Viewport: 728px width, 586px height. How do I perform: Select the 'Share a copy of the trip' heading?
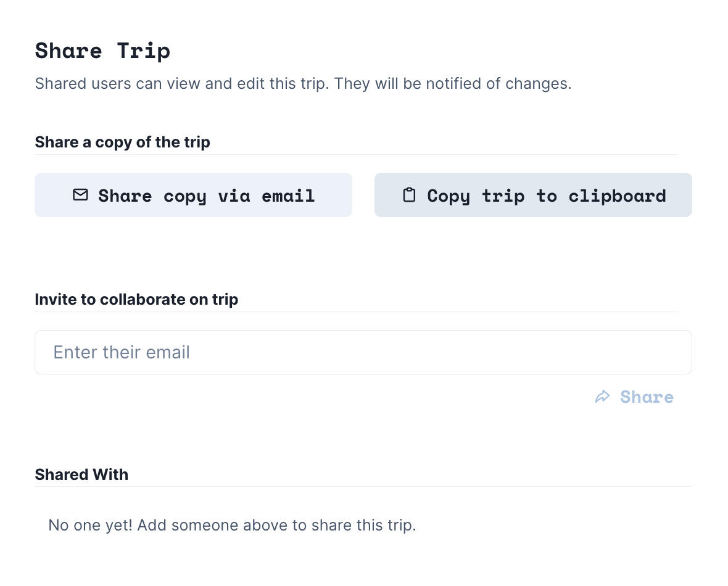[122, 142]
